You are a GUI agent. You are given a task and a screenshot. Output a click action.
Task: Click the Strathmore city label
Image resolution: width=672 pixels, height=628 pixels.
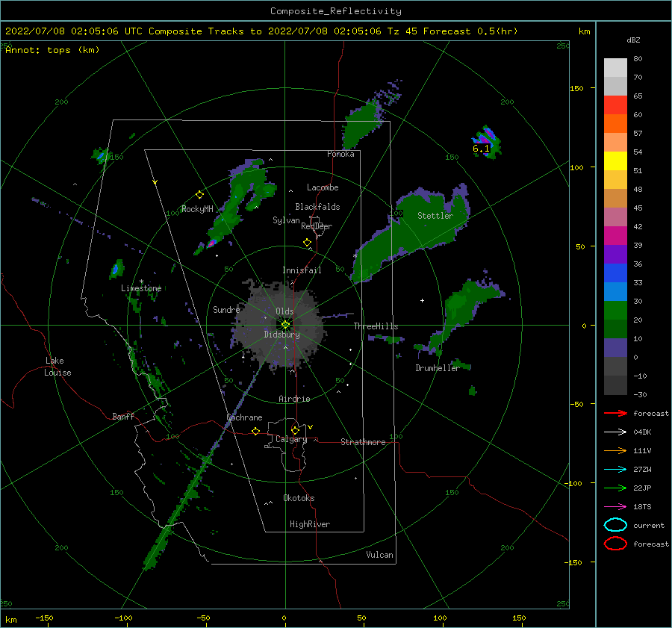click(x=363, y=442)
